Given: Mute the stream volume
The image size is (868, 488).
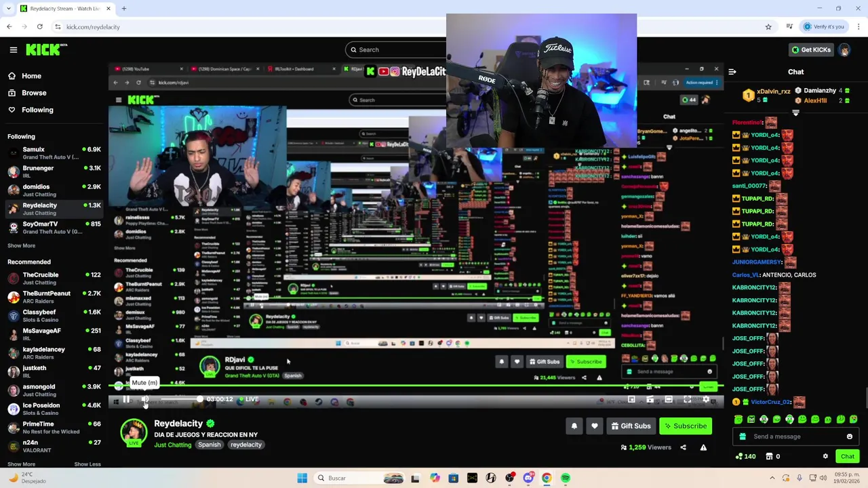Looking at the screenshot, I should click(144, 400).
